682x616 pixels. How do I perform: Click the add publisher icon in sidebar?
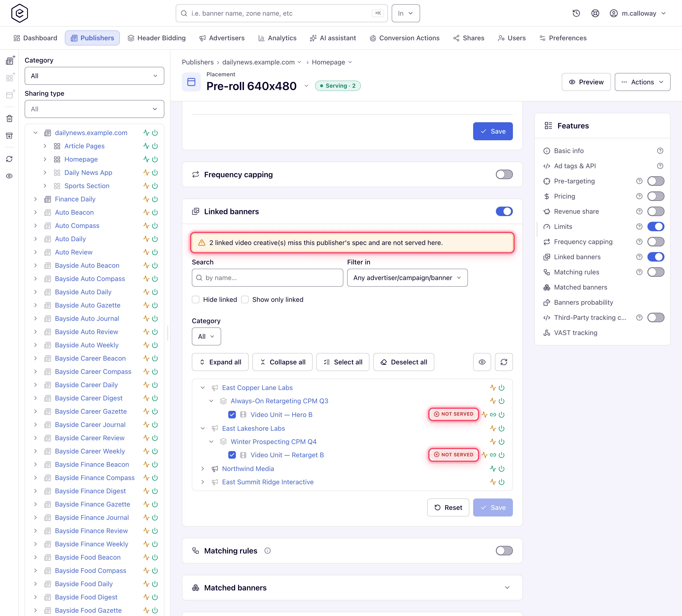(x=10, y=60)
